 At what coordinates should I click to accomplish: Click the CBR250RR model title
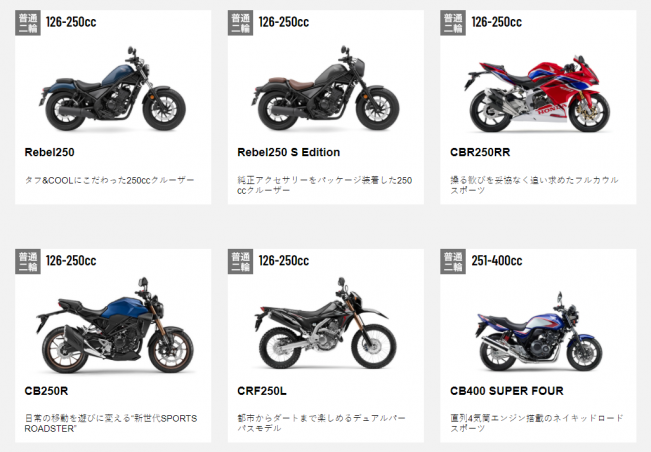480,152
